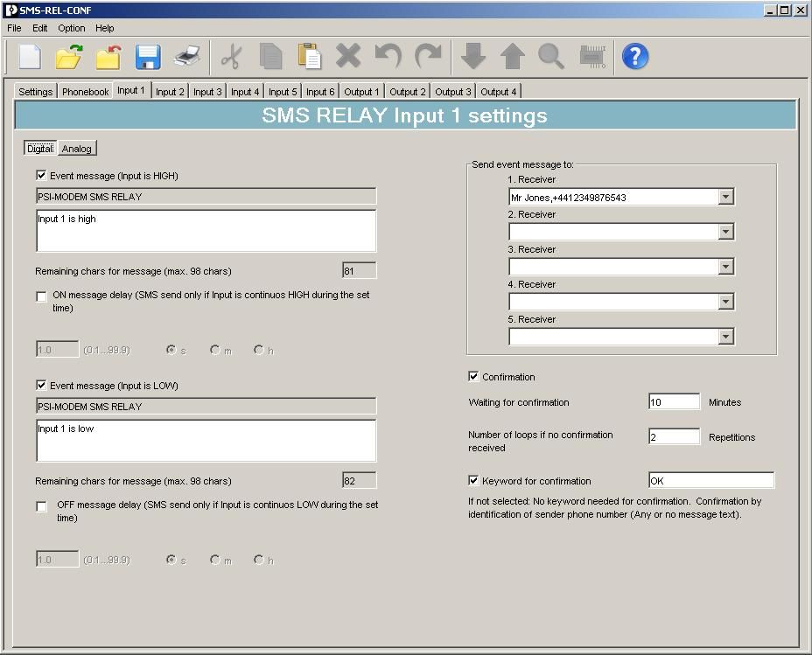Viewport: 812px width, 655px height.
Task: Open the 2. Receiver dropdown
Action: [725, 232]
